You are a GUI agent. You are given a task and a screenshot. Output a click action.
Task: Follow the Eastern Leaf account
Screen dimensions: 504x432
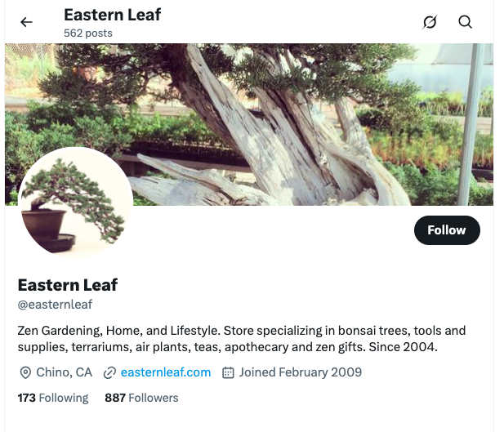(447, 230)
